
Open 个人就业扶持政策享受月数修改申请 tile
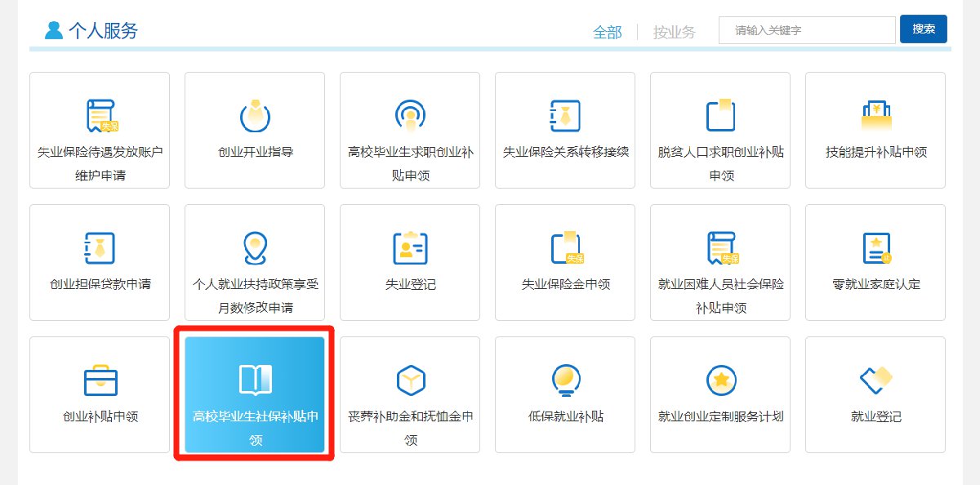[x=255, y=262]
